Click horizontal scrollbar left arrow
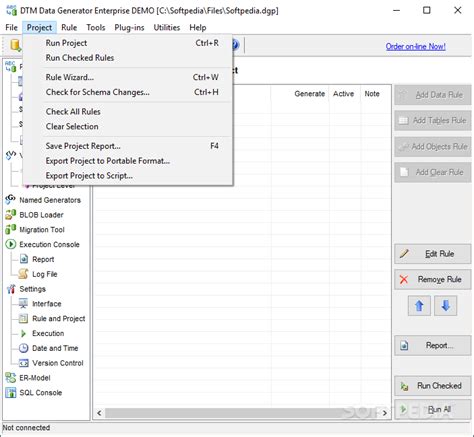The width and height of the screenshot is (474, 437). tap(99, 413)
